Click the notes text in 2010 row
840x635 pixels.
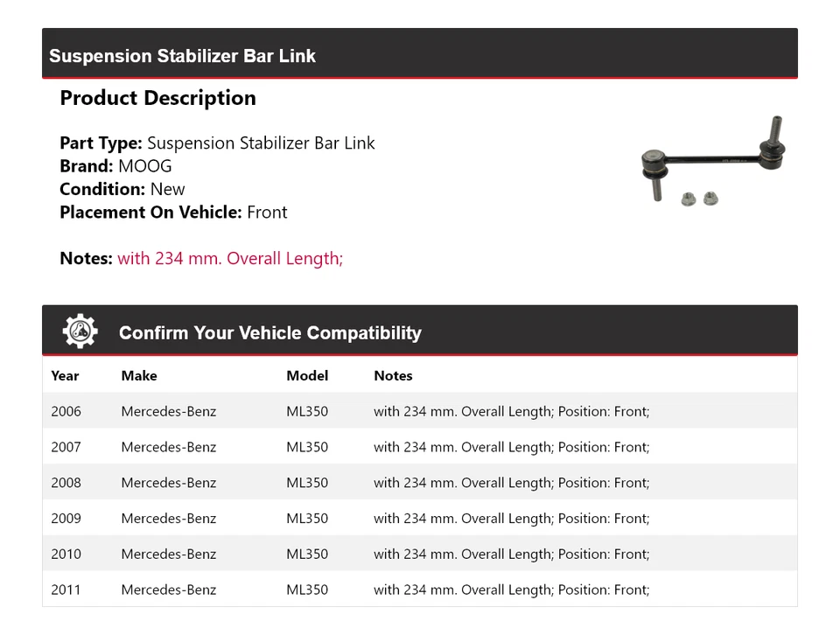[511, 555]
